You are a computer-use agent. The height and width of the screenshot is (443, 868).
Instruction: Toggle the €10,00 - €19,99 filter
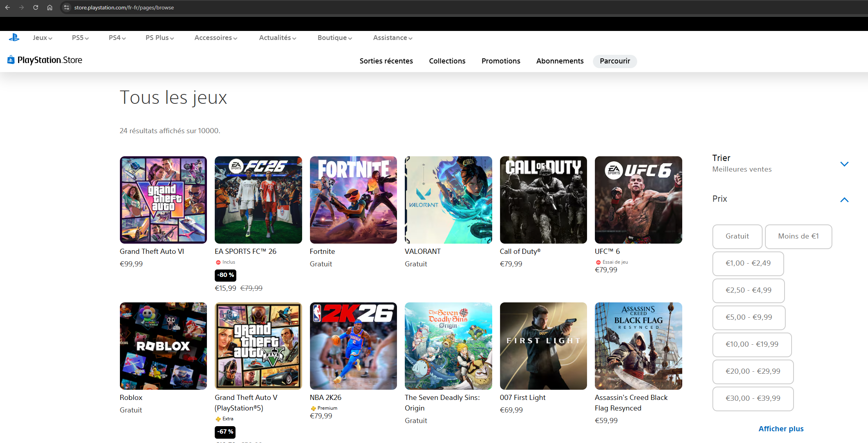point(752,344)
